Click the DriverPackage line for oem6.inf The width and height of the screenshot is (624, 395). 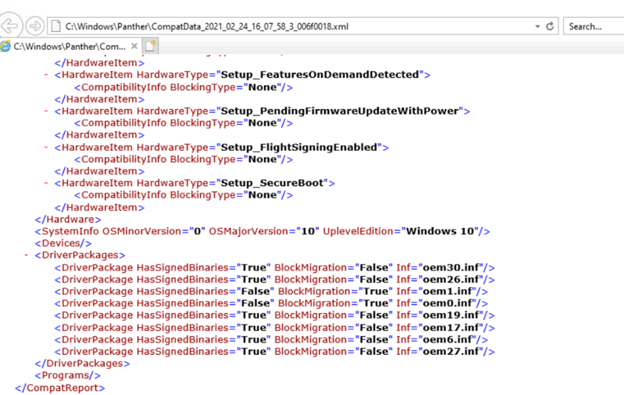pyautogui.click(x=271, y=339)
